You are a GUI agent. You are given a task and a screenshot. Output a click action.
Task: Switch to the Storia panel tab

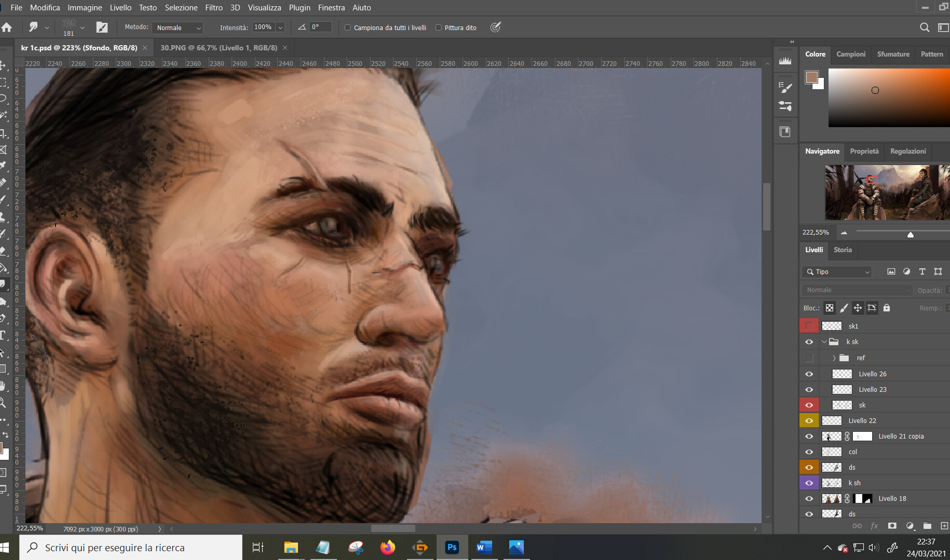tap(842, 250)
